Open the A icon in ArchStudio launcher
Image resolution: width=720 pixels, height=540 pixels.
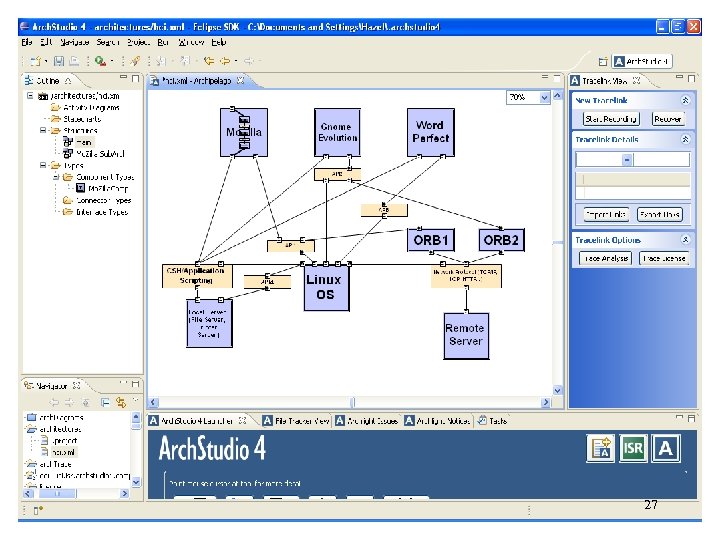click(666, 448)
